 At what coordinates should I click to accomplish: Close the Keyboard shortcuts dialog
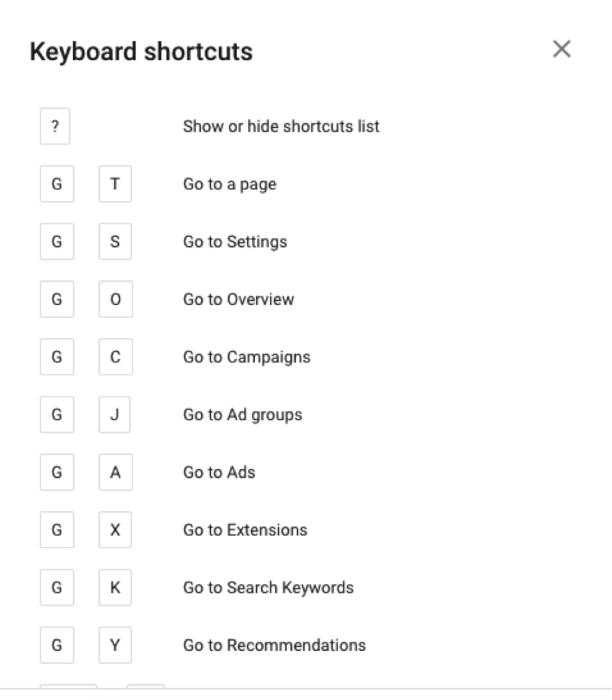(561, 49)
